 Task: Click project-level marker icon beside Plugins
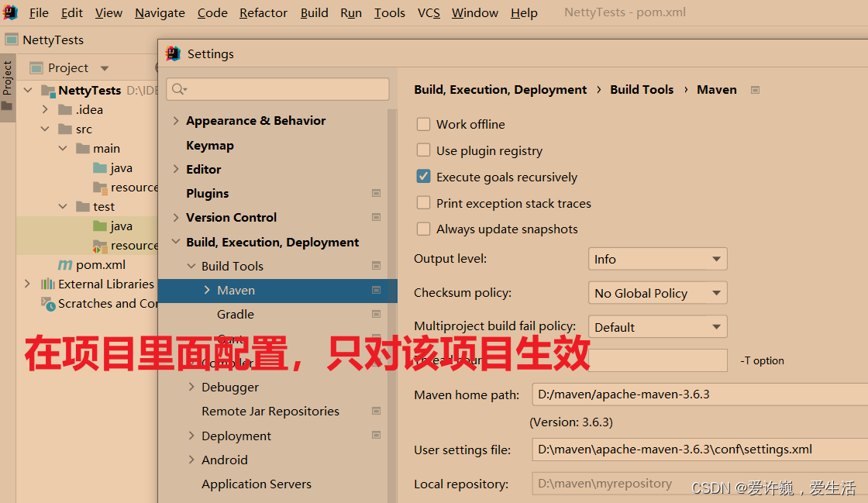376,193
